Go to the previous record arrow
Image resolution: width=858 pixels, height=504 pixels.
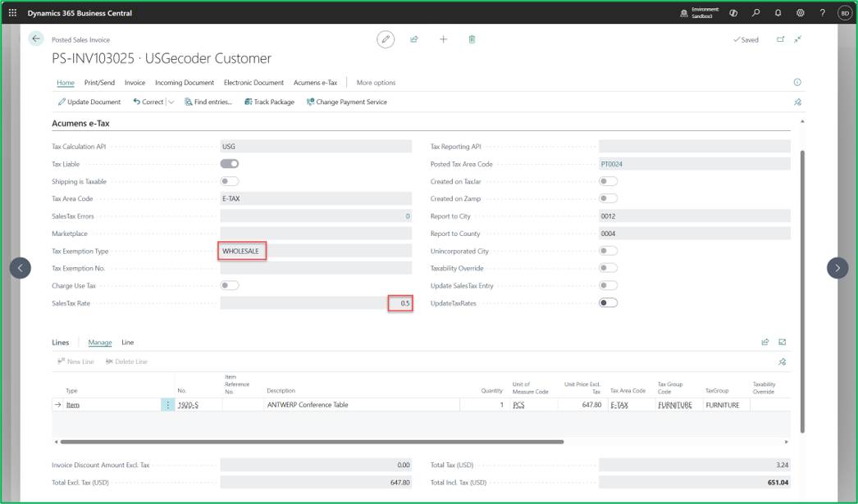tap(21, 268)
